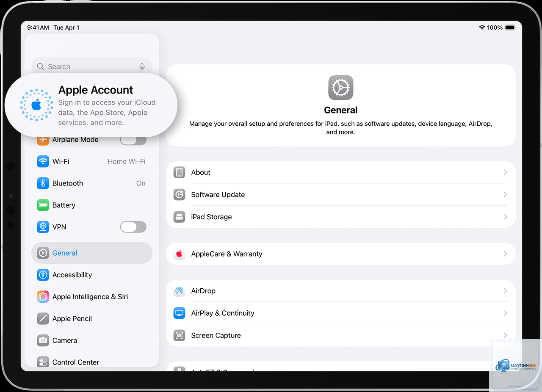This screenshot has height=392, width=542.
Task: Click the VPN label
Action: (x=59, y=227)
